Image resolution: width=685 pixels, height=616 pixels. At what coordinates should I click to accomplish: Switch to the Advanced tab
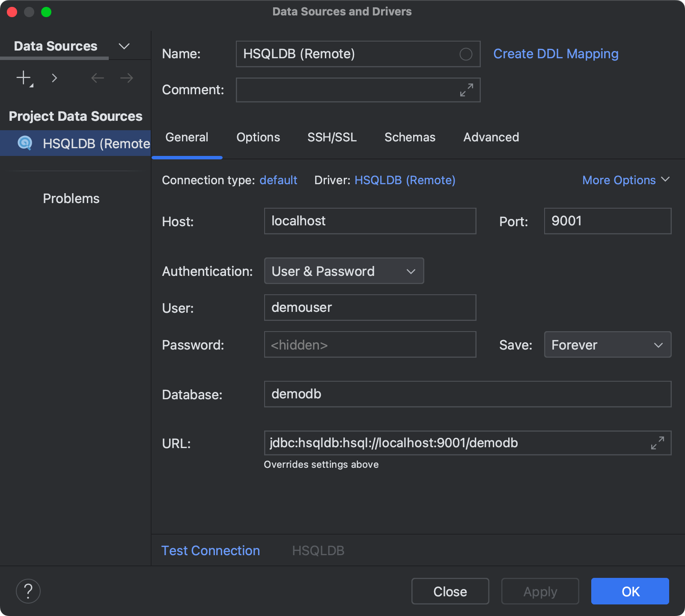coord(491,137)
